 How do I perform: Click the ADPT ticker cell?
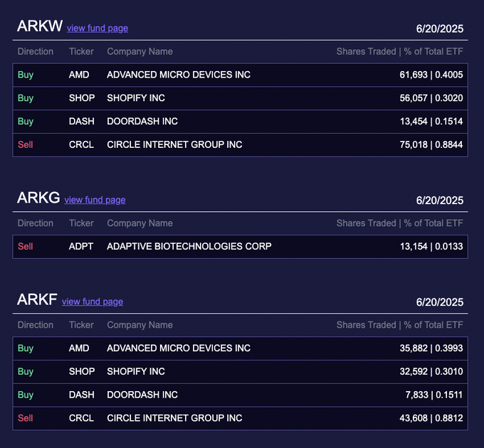81,247
